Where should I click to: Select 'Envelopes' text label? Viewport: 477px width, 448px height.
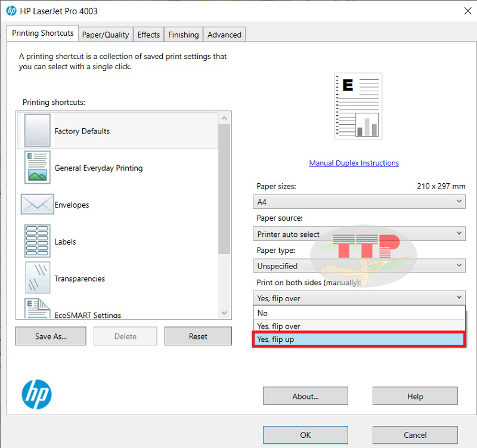(x=72, y=205)
